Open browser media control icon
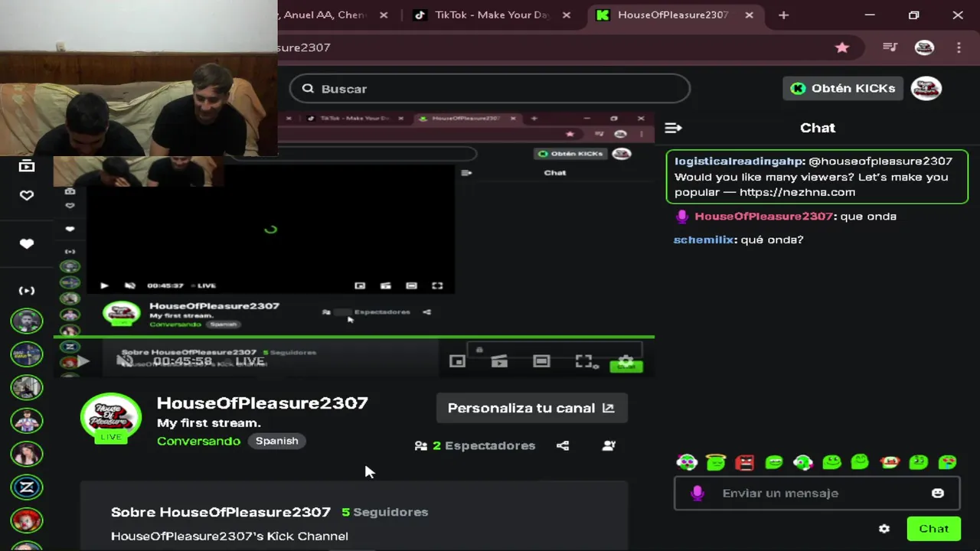The height and width of the screenshot is (551, 980). [890, 47]
